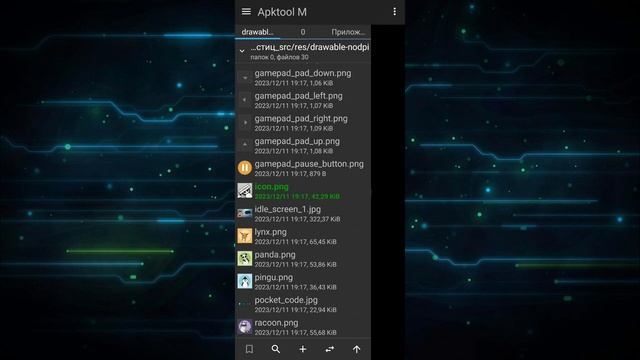The height and width of the screenshot is (360, 640).
Task: Click the lynx.png thumbnail
Action: pyautogui.click(x=244, y=236)
